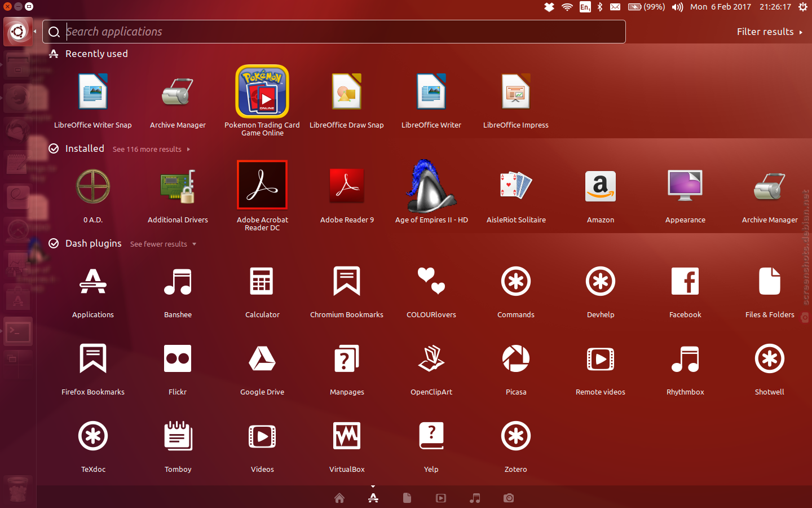Open the sound volume indicator
Image resolution: width=812 pixels, height=508 pixels.
[x=677, y=7]
